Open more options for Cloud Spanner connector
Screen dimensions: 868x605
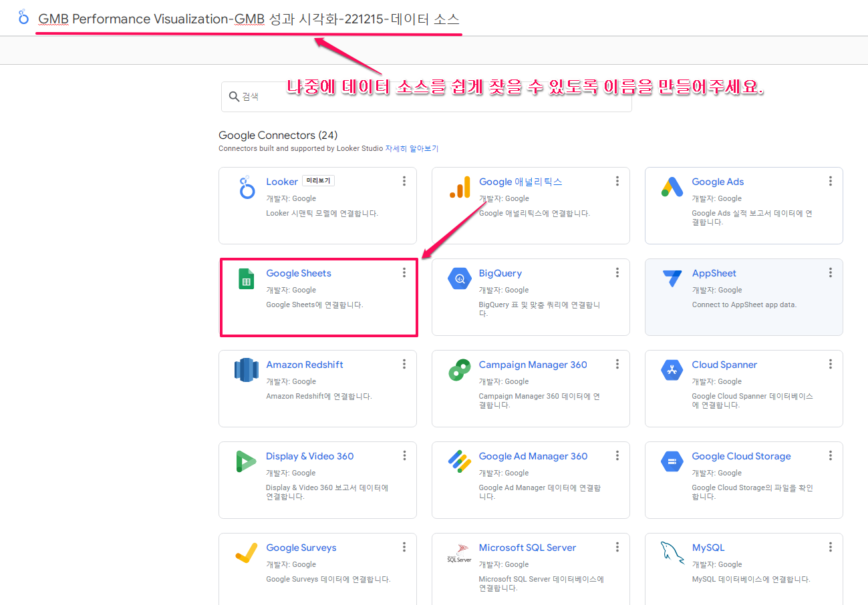(831, 364)
